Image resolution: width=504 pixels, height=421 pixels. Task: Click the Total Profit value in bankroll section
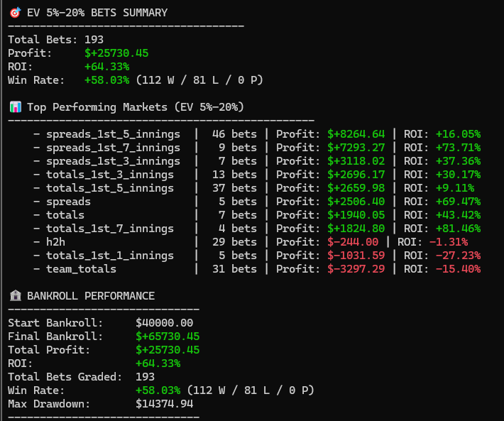[168, 350]
